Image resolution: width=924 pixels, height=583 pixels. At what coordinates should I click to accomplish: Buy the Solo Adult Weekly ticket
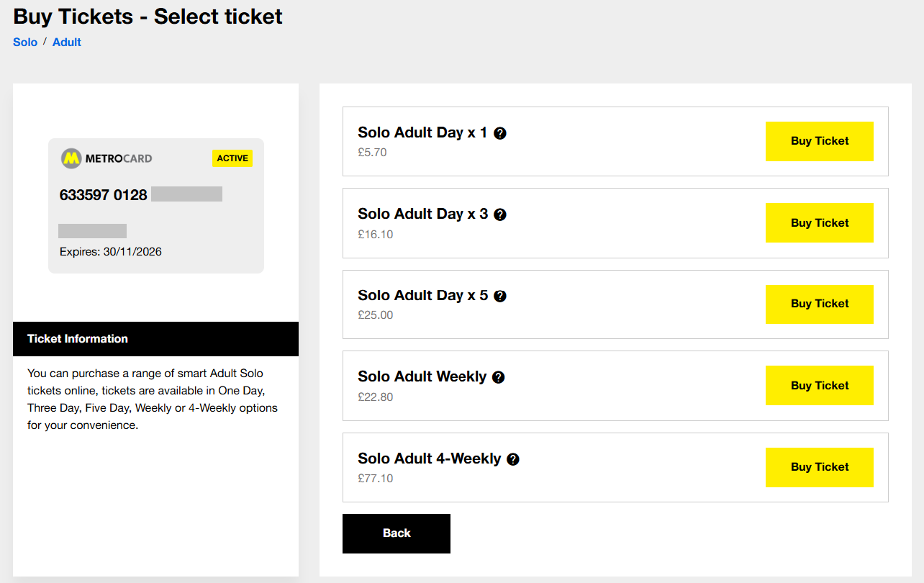(x=820, y=386)
